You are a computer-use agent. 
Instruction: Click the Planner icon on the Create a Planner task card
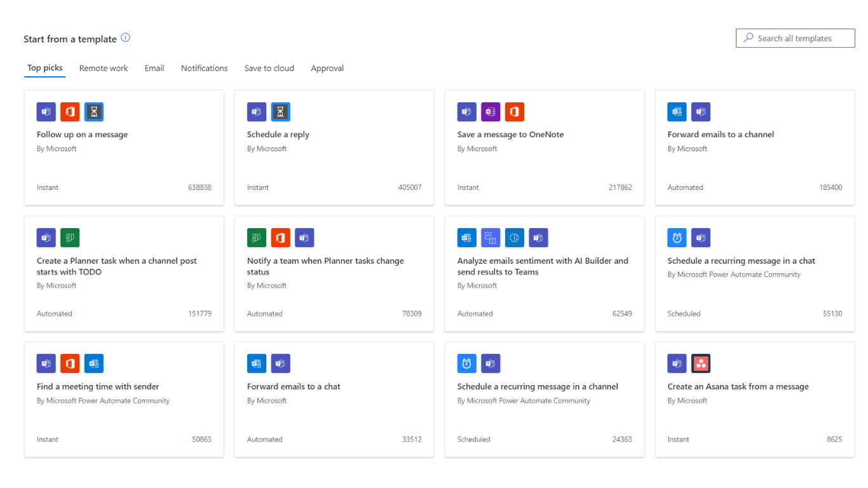[x=70, y=238]
